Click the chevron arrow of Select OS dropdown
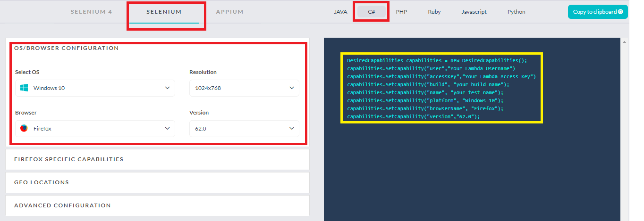The height and width of the screenshot is (221, 644). [167, 88]
